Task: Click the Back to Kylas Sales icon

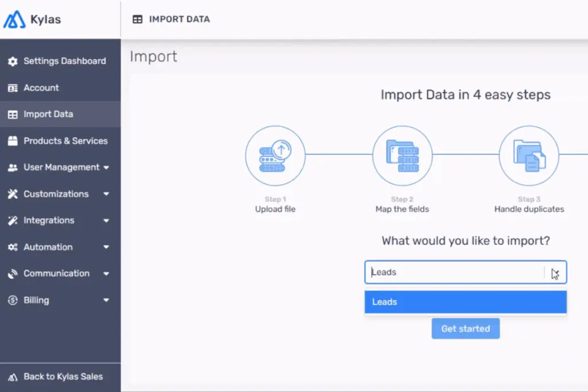Action: pyautogui.click(x=13, y=377)
